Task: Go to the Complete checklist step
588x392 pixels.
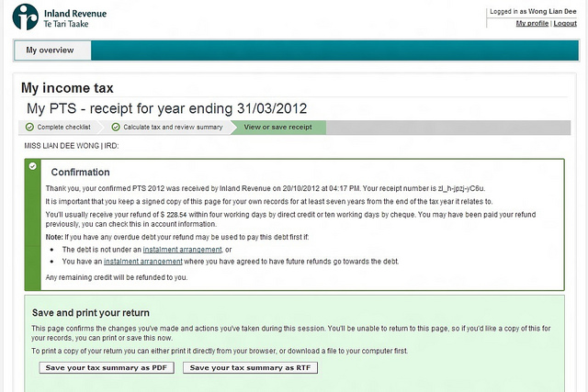Action: (62, 127)
